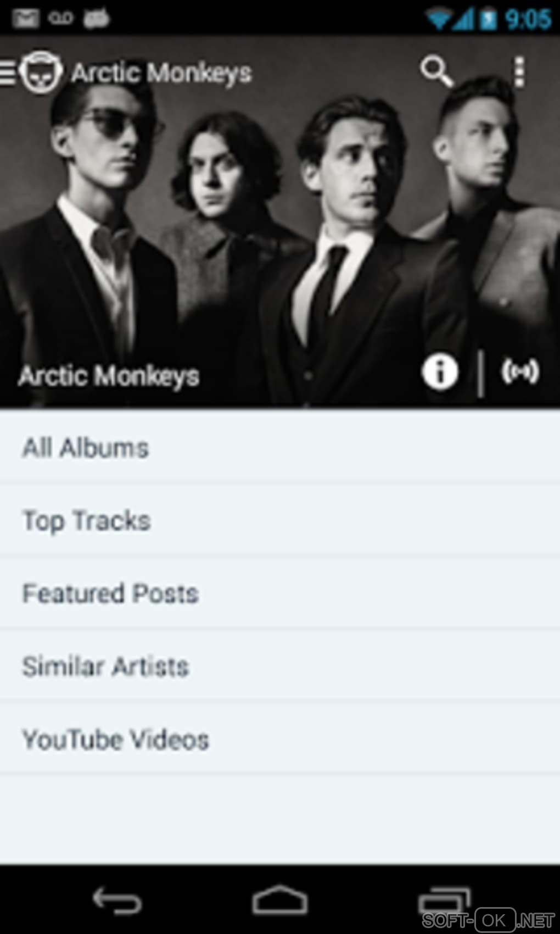Image resolution: width=560 pixels, height=934 pixels.
Task: Start Arctic Monkeys radio station icon
Action: (x=520, y=372)
